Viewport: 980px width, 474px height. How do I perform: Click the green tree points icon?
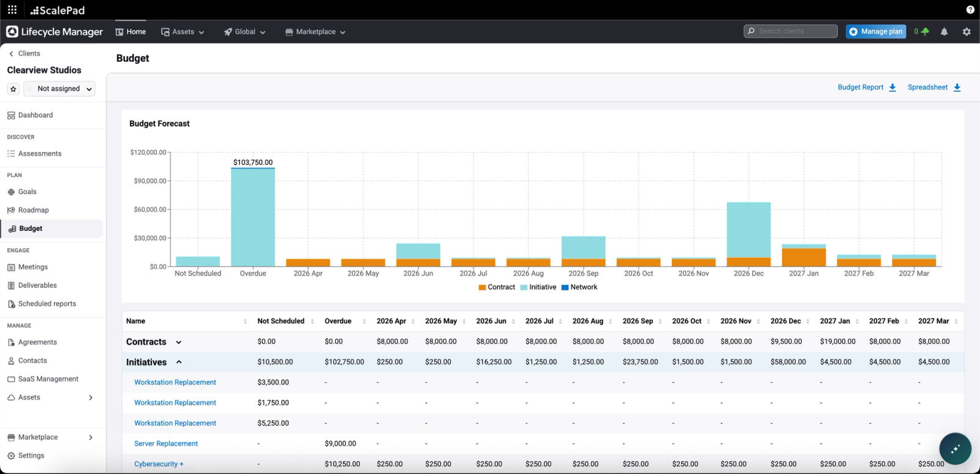click(x=925, y=31)
